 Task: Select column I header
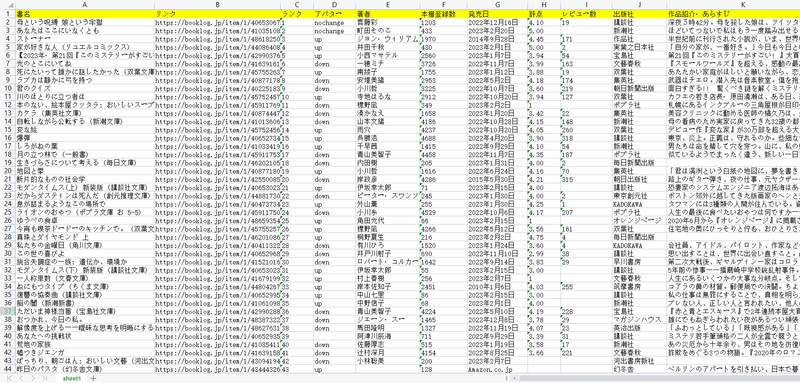coord(586,4)
